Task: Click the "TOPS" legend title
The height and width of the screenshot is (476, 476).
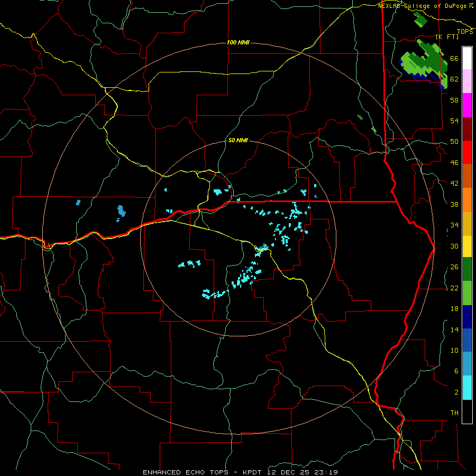Action: tap(465, 32)
